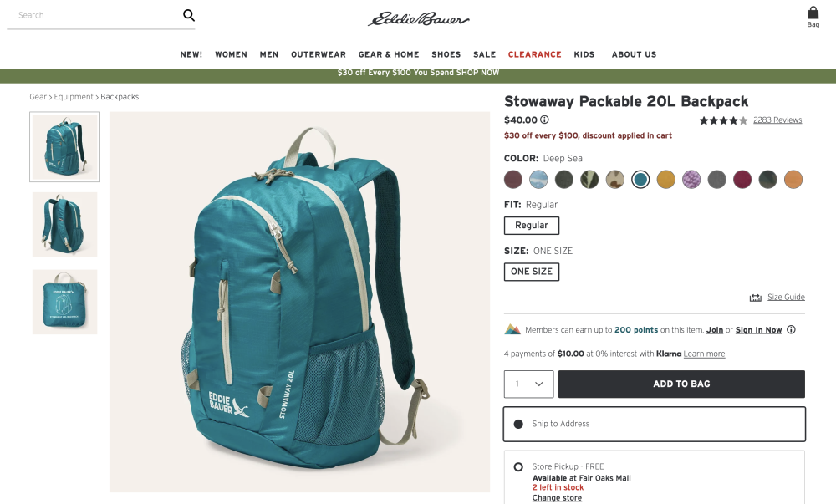Click the Eddie Bauer logo
836x504 pixels.
(x=418, y=19)
